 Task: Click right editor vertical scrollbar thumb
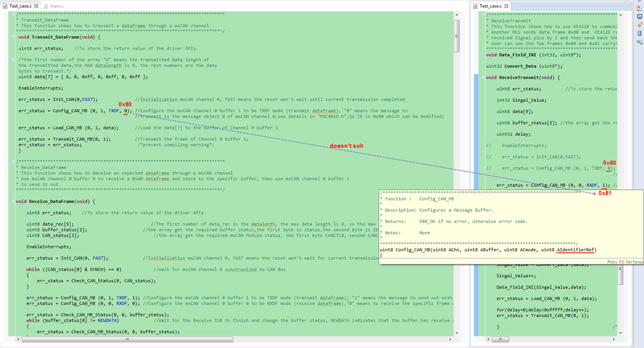coord(620,275)
